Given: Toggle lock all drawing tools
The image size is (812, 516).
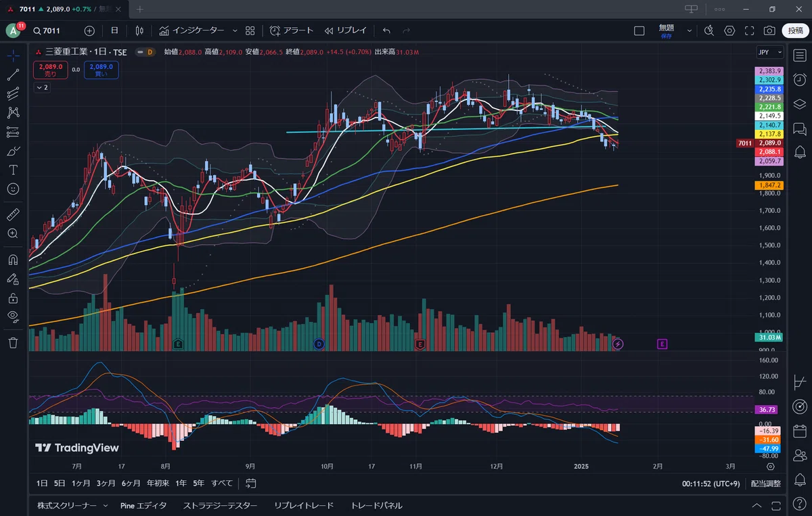Looking at the screenshot, I should [x=13, y=297].
